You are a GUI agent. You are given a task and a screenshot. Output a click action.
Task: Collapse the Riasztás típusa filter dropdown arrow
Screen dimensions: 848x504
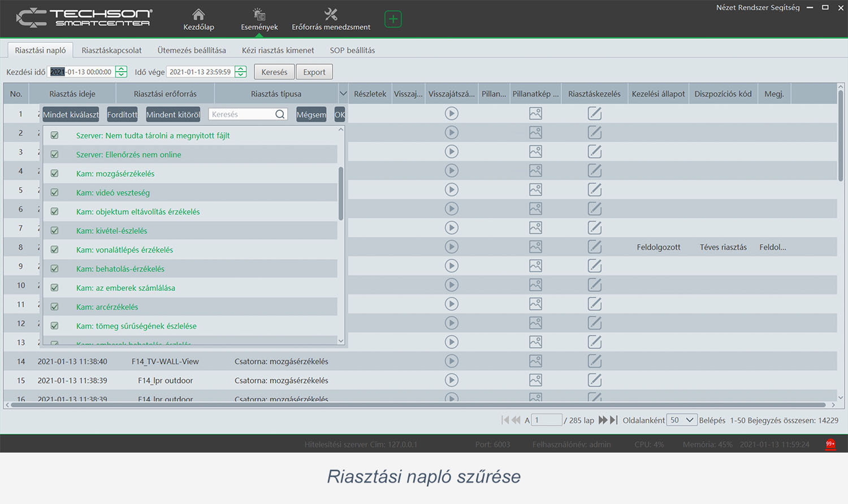[343, 94]
